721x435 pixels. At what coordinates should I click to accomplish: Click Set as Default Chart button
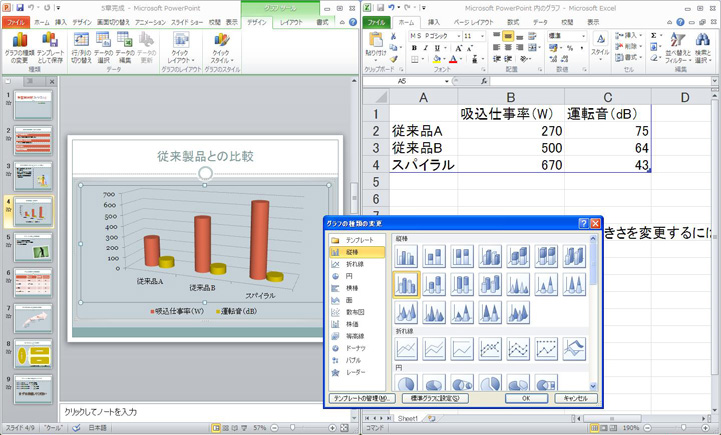tap(435, 398)
